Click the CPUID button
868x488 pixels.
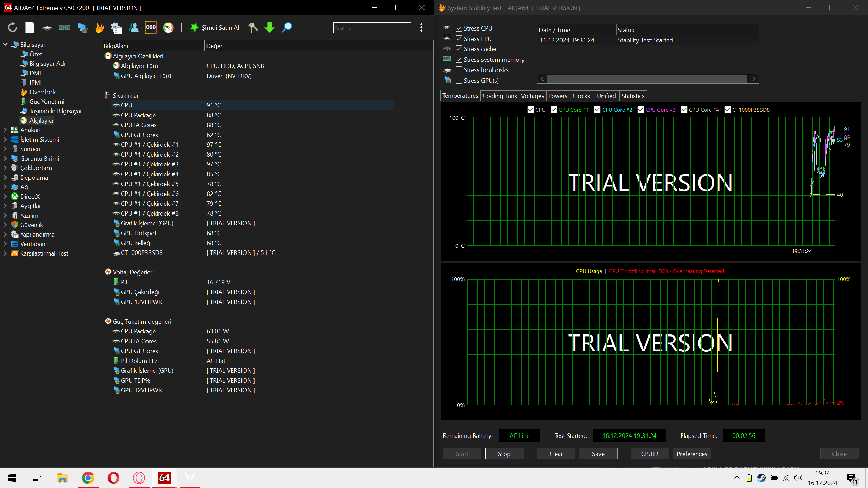650,454
